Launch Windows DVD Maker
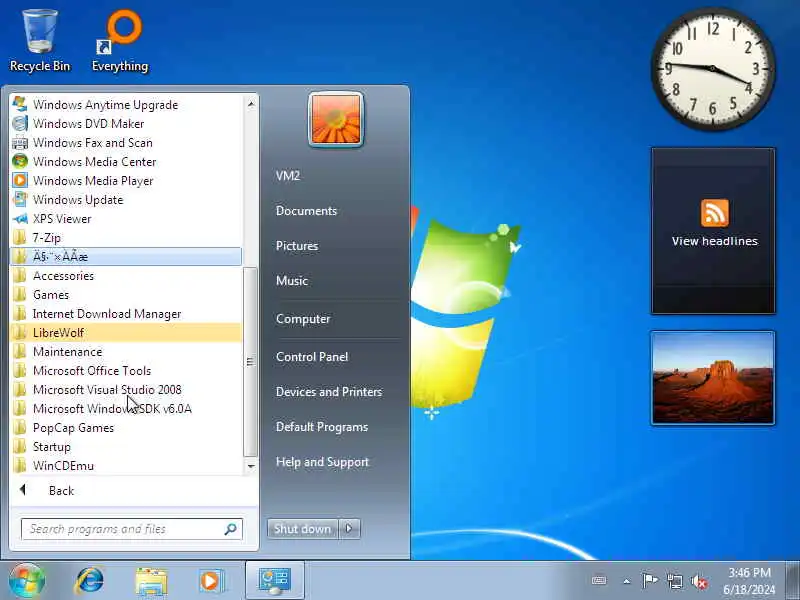 point(126,123)
